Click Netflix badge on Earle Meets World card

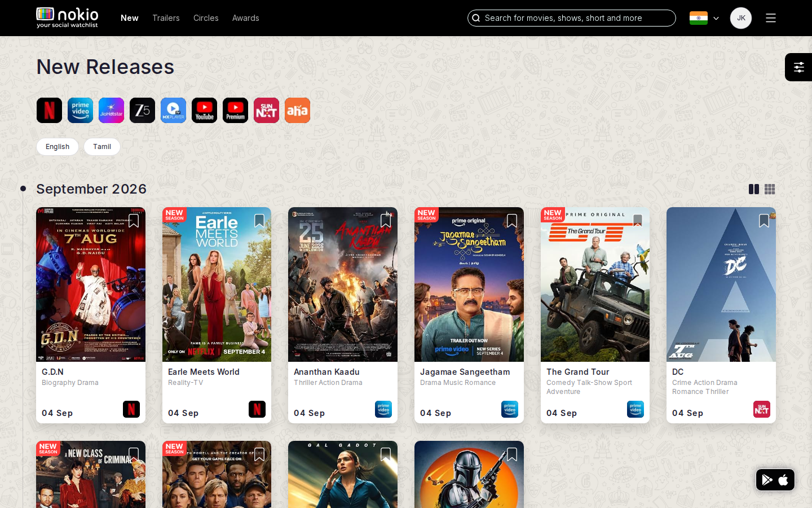[257, 409]
